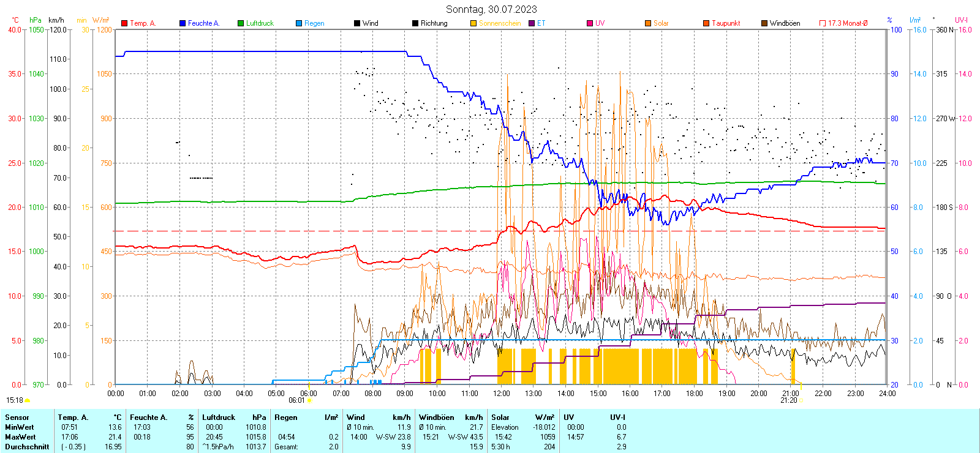Click the 12:00 mark on time axis

click(501, 393)
